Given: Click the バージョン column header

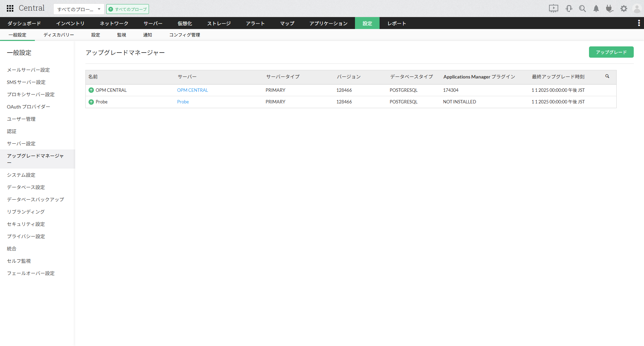Looking at the screenshot, I should pos(349,77).
